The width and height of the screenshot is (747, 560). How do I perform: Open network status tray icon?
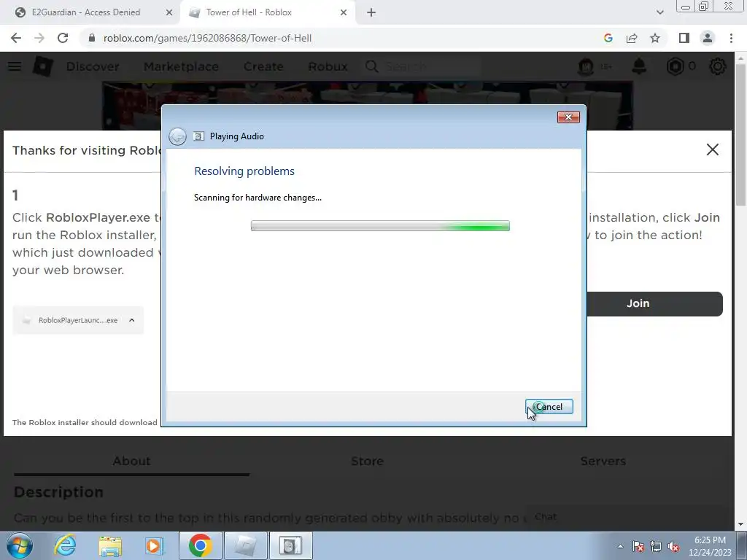click(x=656, y=546)
